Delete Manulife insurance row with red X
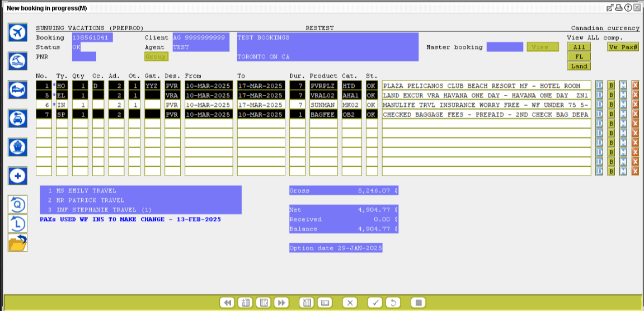 tap(636, 105)
